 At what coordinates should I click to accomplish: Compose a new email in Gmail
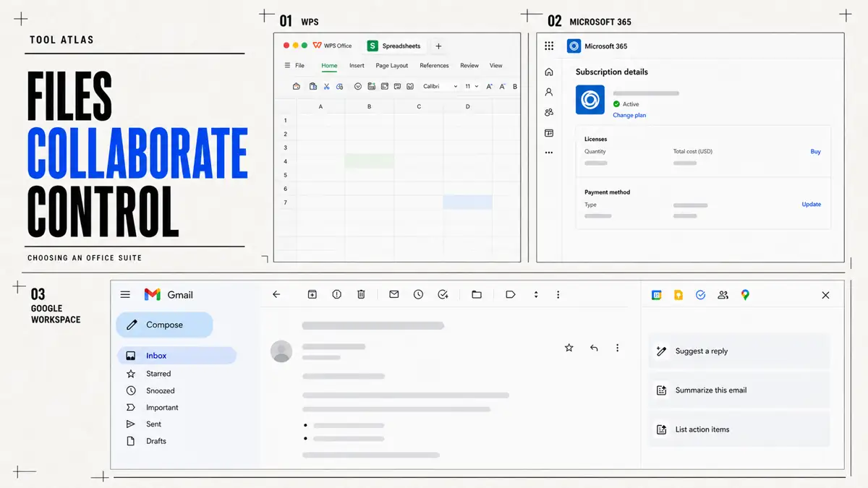(164, 325)
